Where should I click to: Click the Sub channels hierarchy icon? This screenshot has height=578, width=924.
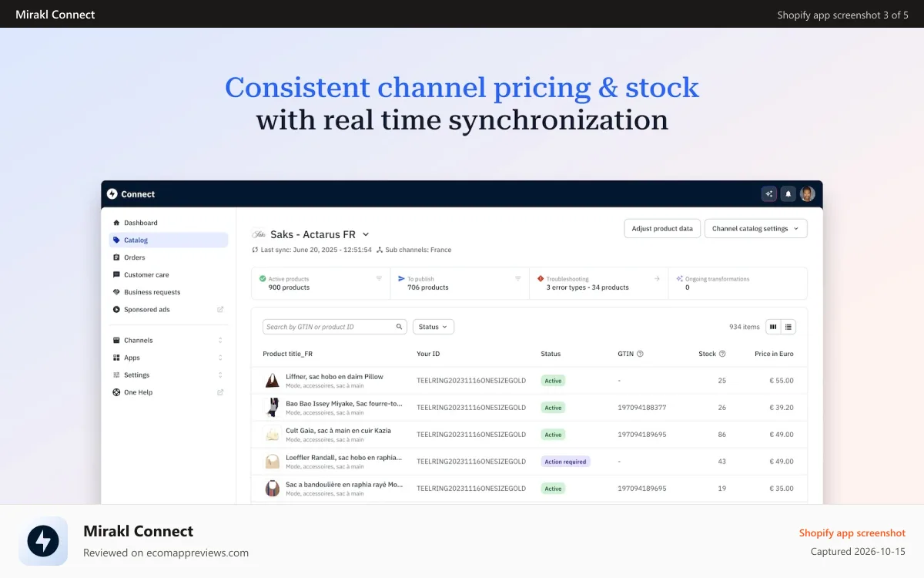[x=380, y=250]
